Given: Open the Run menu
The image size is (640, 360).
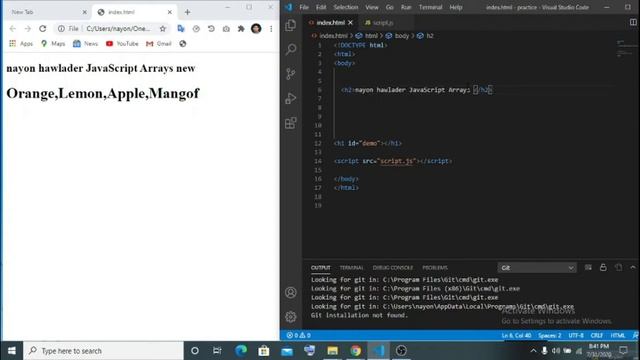Looking at the screenshot, I should click(406, 7).
